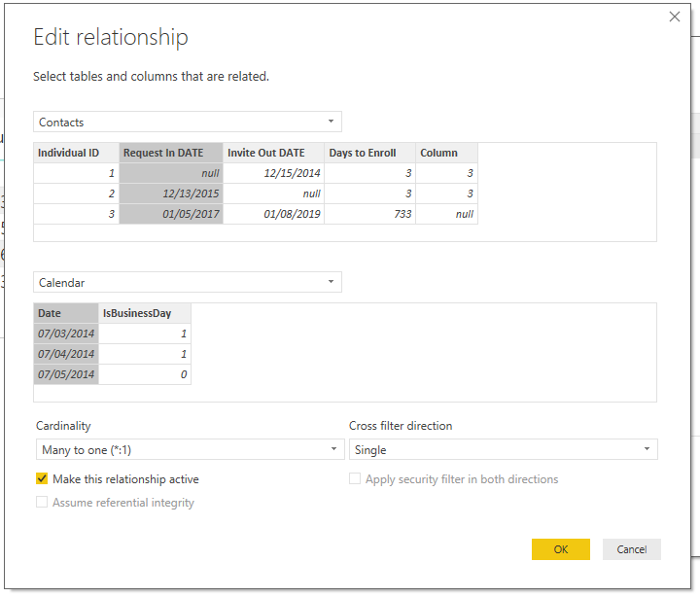Select the Date column header in Calendar

pyautogui.click(x=66, y=313)
